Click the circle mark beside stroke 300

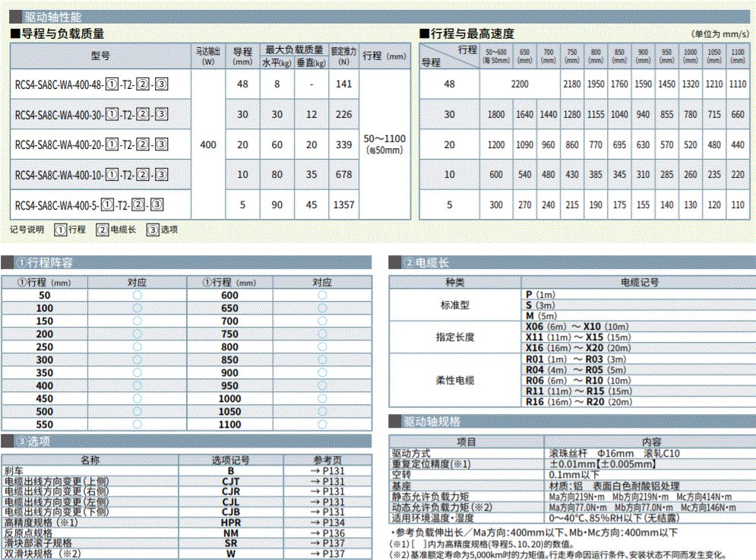(138, 360)
